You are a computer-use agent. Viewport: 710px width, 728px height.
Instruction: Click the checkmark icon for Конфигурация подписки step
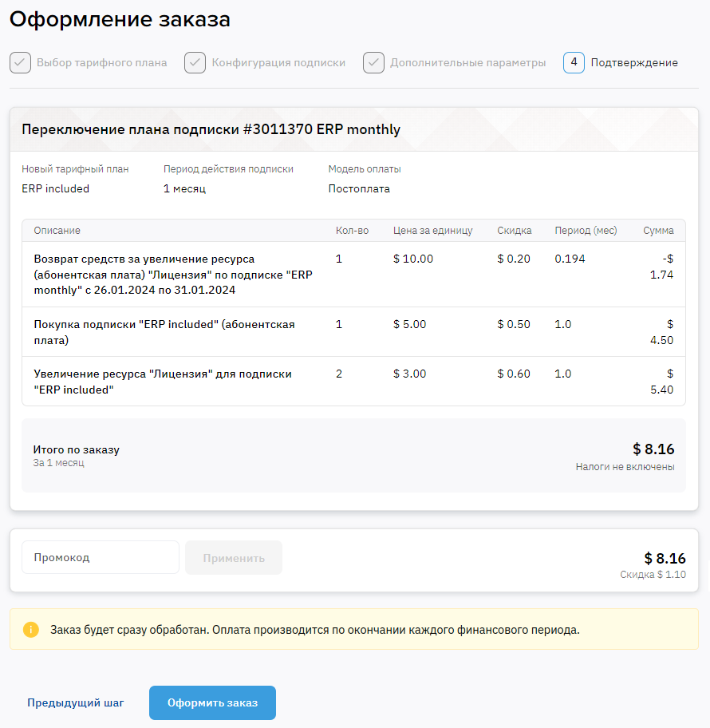[x=195, y=63]
